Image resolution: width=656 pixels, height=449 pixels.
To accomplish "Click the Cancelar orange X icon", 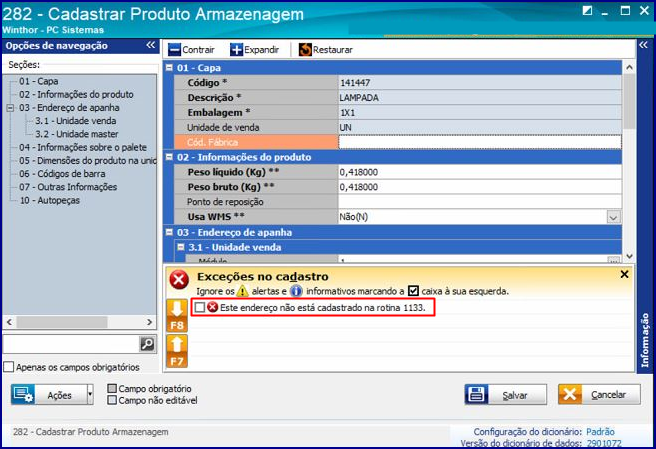I will 570,395.
